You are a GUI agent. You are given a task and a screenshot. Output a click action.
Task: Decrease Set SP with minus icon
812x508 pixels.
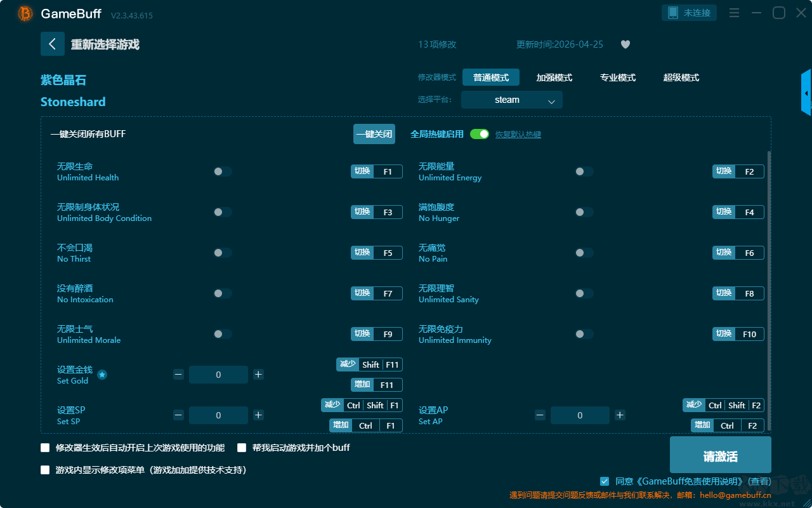[x=178, y=415]
